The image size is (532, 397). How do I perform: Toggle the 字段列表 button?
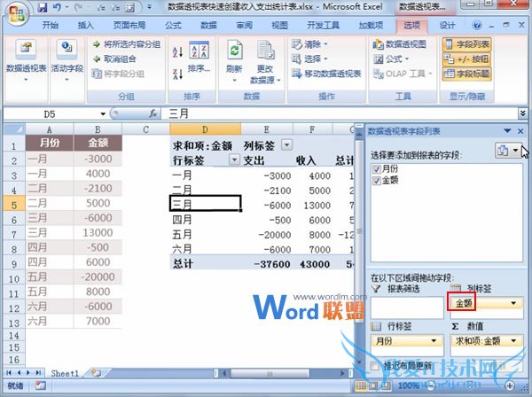coord(466,44)
